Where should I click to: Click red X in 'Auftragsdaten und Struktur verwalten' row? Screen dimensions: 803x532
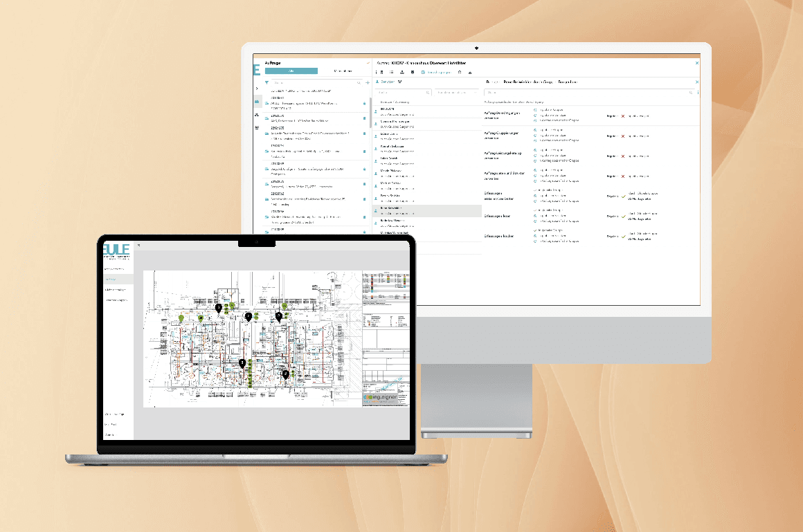623,176
